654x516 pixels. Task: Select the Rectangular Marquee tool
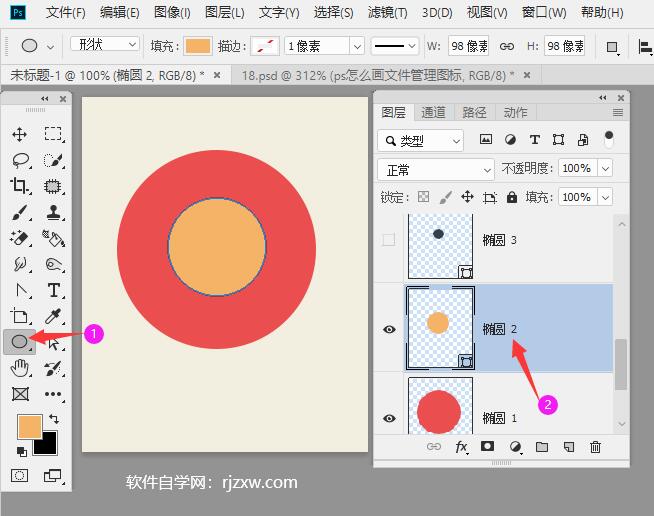pyautogui.click(x=53, y=134)
